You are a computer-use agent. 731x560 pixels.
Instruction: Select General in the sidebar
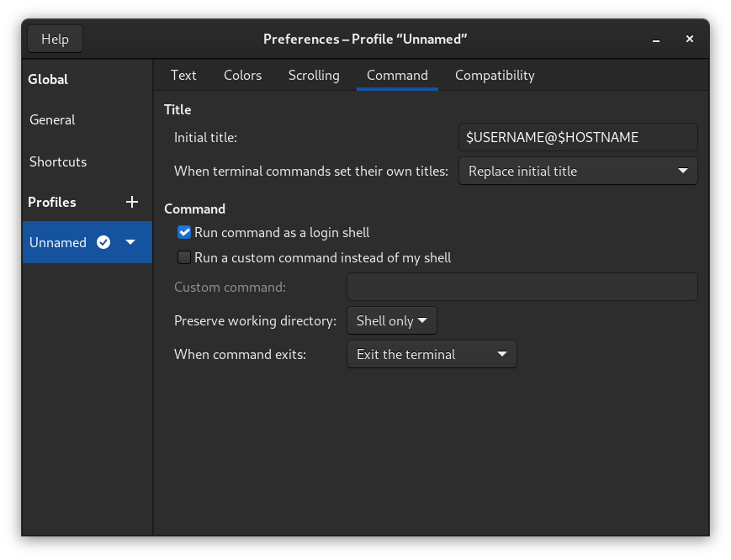pyautogui.click(x=52, y=119)
